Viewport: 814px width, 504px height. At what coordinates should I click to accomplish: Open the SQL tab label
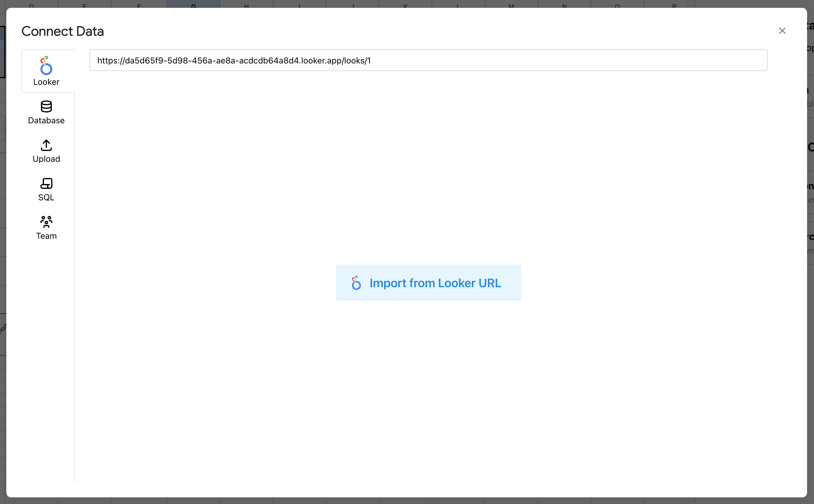tap(46, 197)
